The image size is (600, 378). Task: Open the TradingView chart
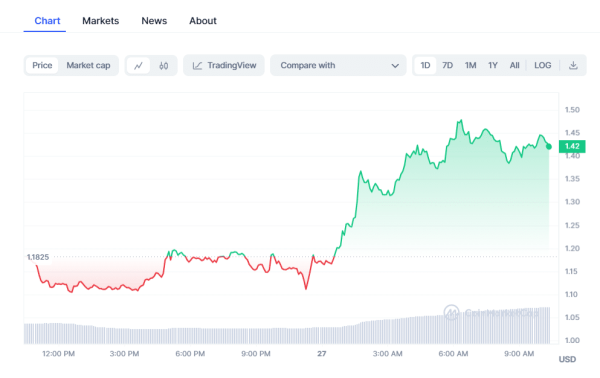[x=224, y=65]
